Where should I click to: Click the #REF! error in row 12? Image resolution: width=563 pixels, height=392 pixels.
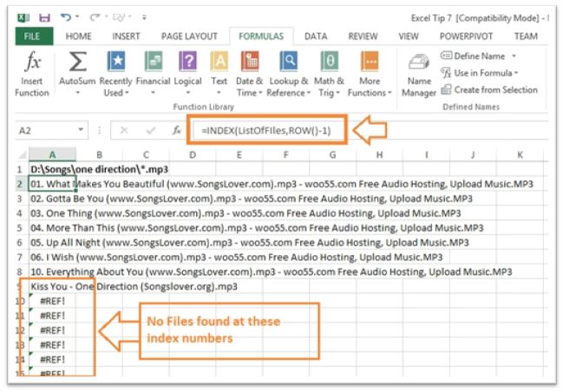pyautogui.click(x=52, y=330)
